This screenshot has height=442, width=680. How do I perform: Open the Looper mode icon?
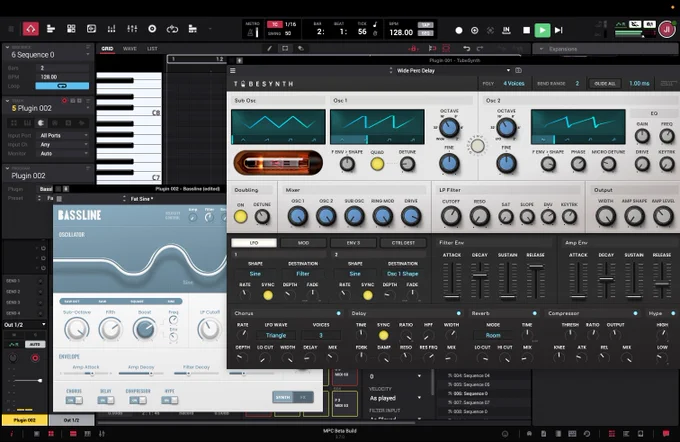172,29
